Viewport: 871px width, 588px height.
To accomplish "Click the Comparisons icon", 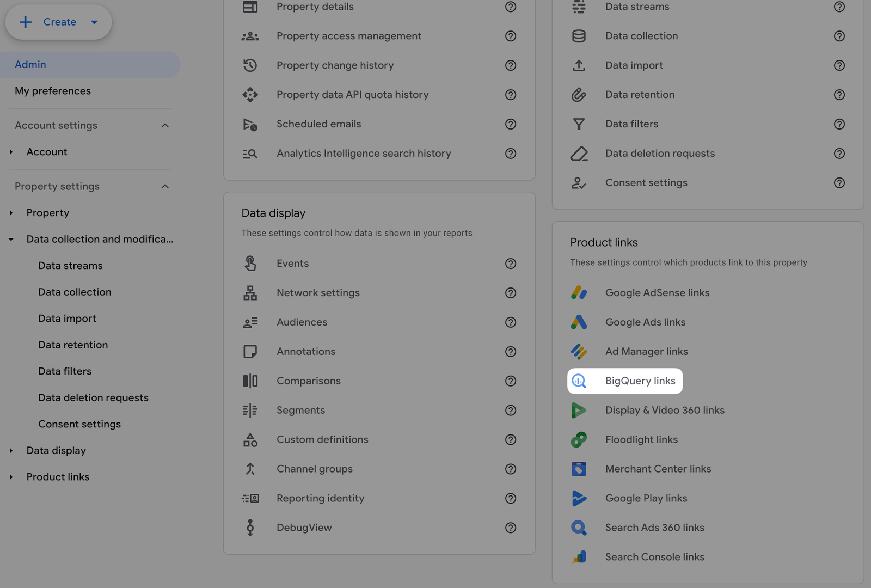I will [250, 381].
